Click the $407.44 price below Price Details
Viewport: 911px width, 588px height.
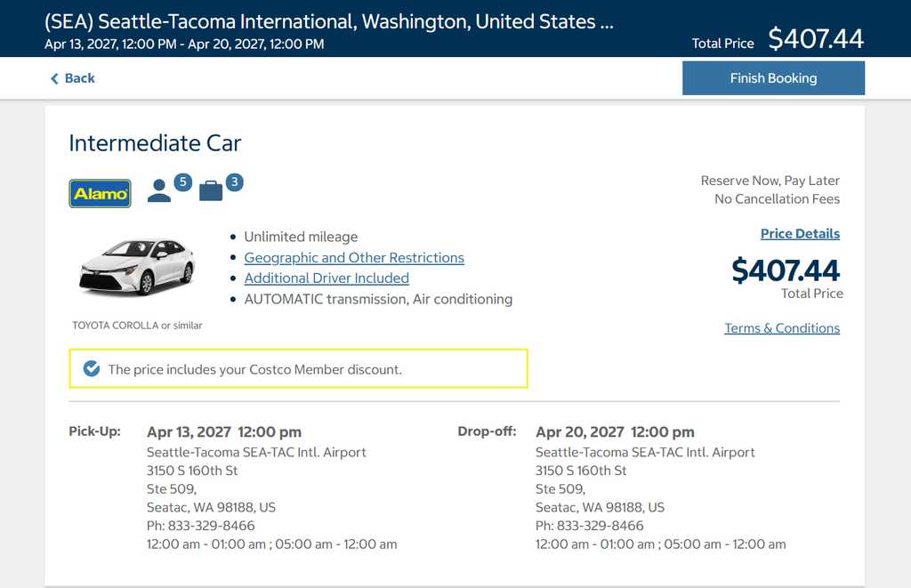[x=786, y=270]
